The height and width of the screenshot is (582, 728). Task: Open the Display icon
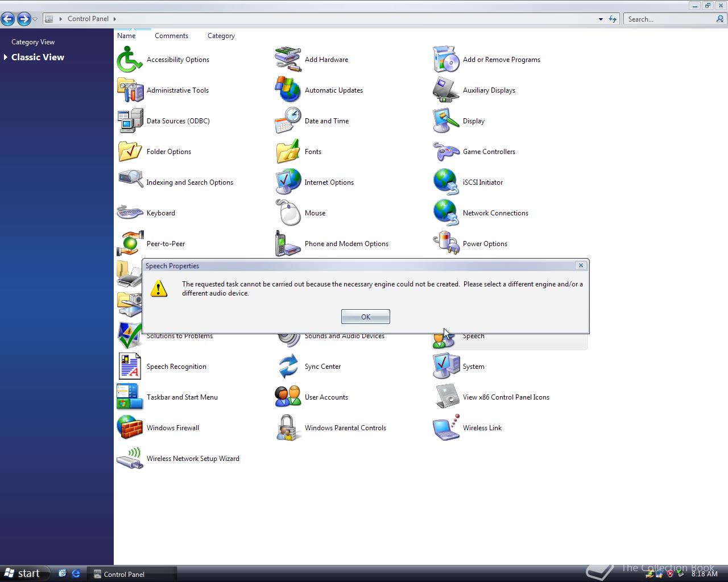tap(446, 121)
